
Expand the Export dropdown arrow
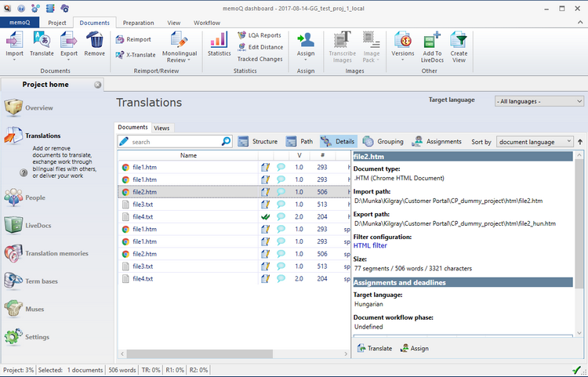click(x=67, y=59)
